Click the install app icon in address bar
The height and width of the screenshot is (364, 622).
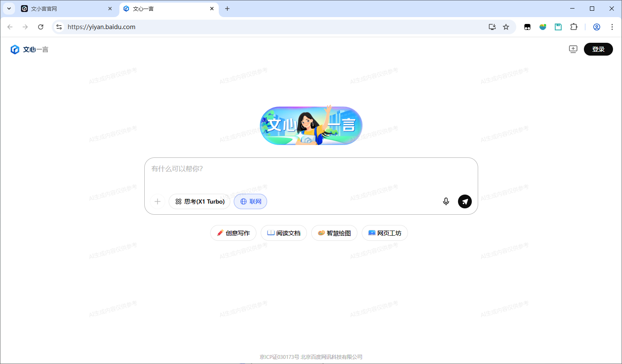492,27
